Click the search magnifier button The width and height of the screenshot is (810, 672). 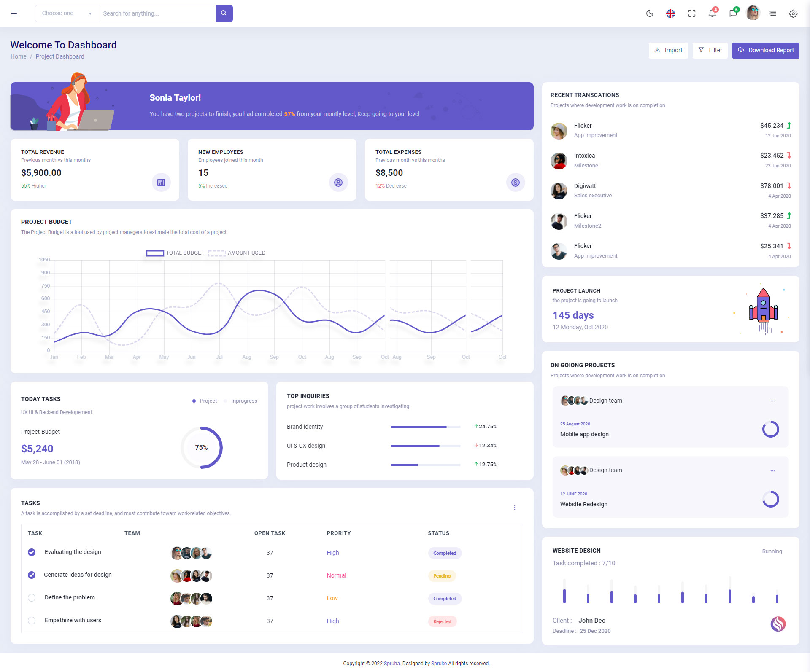coord(224,13)
